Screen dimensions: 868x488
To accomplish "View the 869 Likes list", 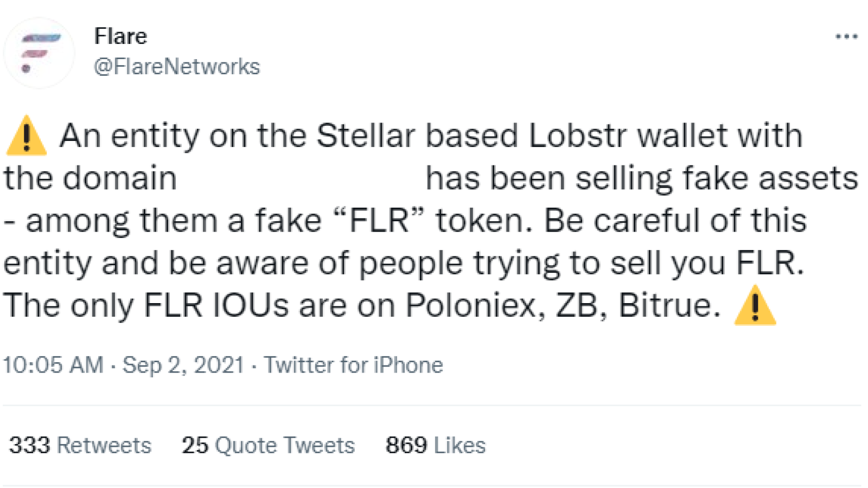I will pos(436,445).
